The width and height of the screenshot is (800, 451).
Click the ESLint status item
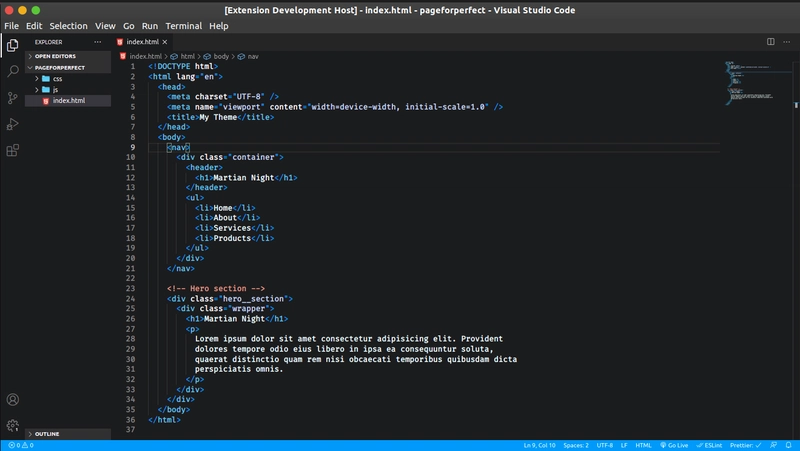(709, 445)
